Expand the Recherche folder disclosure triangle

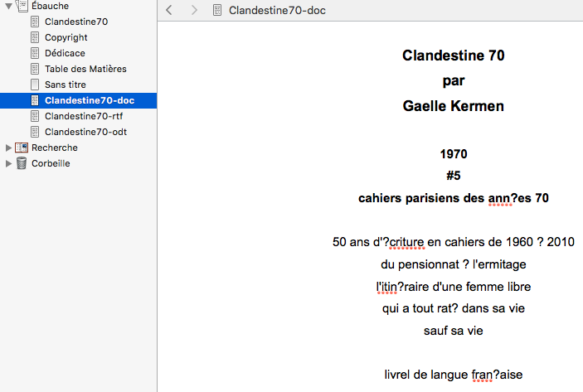click(x=9, y=148)
